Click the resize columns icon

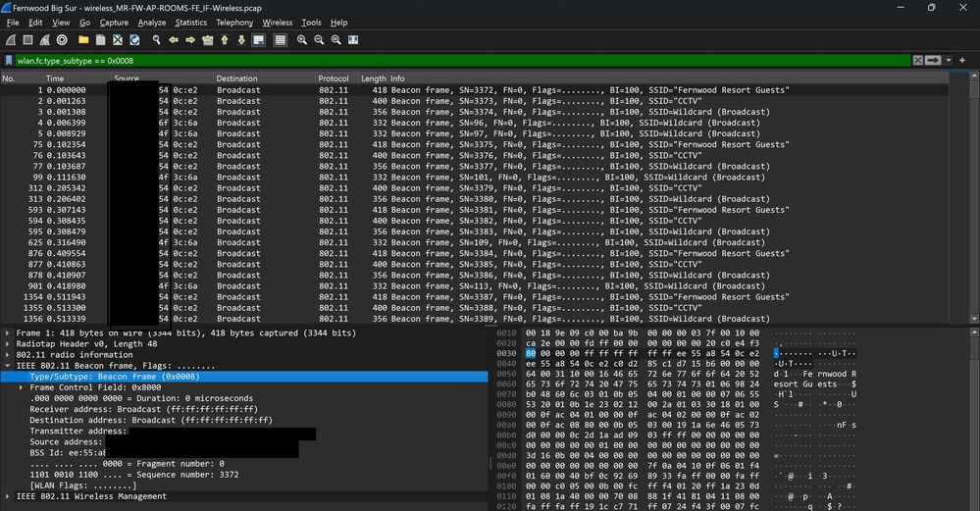point(354,40)
